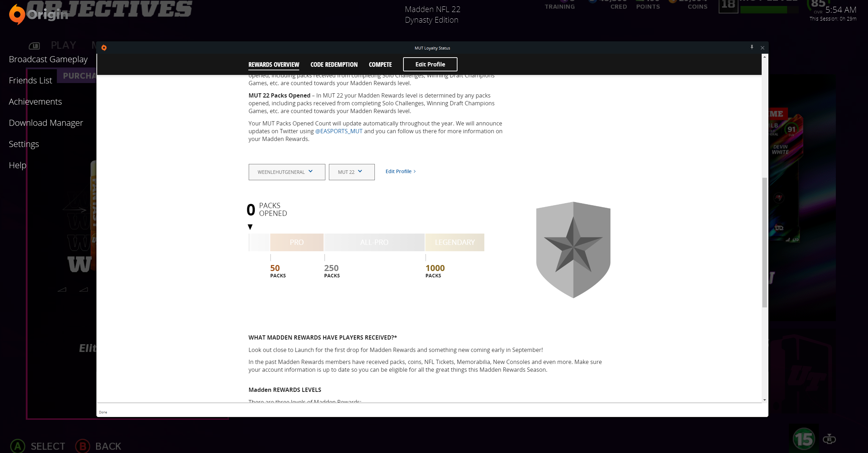The height and width of the screenshot is (453, 868).
Task: Click the green A Select button icon
Action: pyautogui.click(x=18, y=446)
